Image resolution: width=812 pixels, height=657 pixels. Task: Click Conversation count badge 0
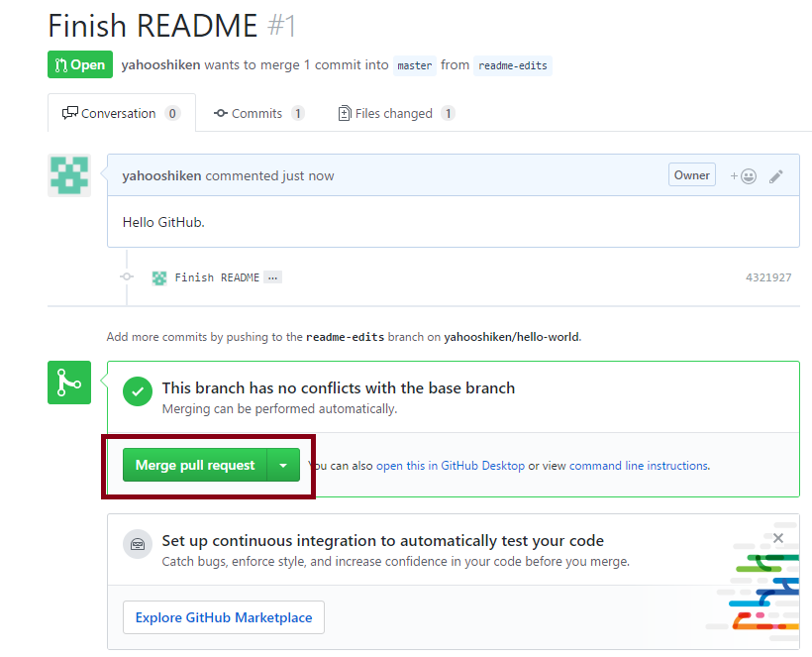172,113
